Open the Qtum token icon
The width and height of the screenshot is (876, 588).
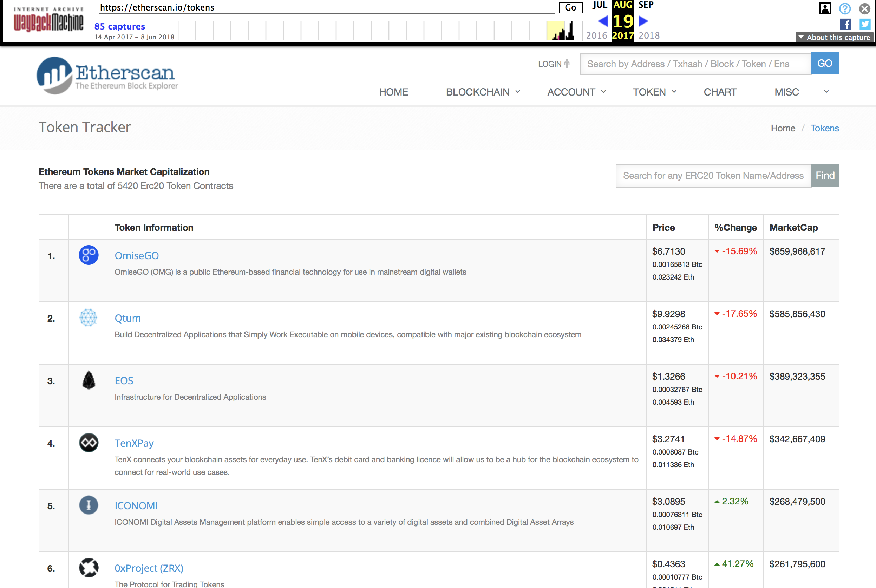coord(89,318)
